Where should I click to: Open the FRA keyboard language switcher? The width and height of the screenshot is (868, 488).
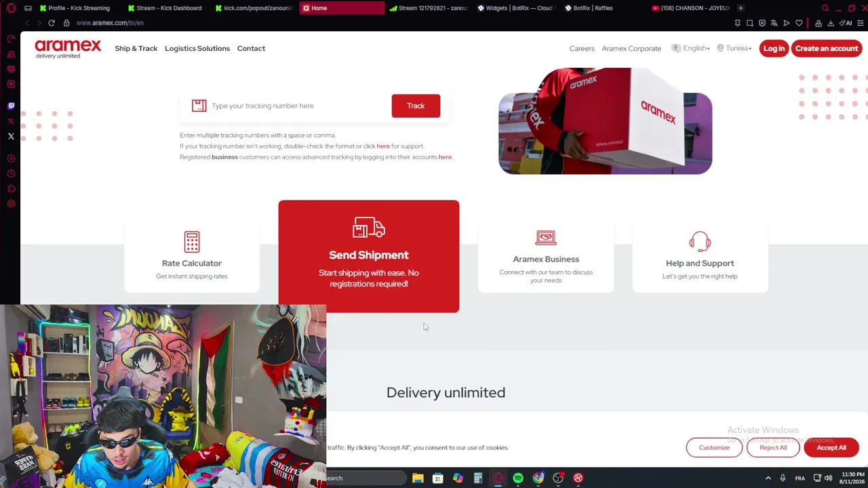tap(800, 478)
